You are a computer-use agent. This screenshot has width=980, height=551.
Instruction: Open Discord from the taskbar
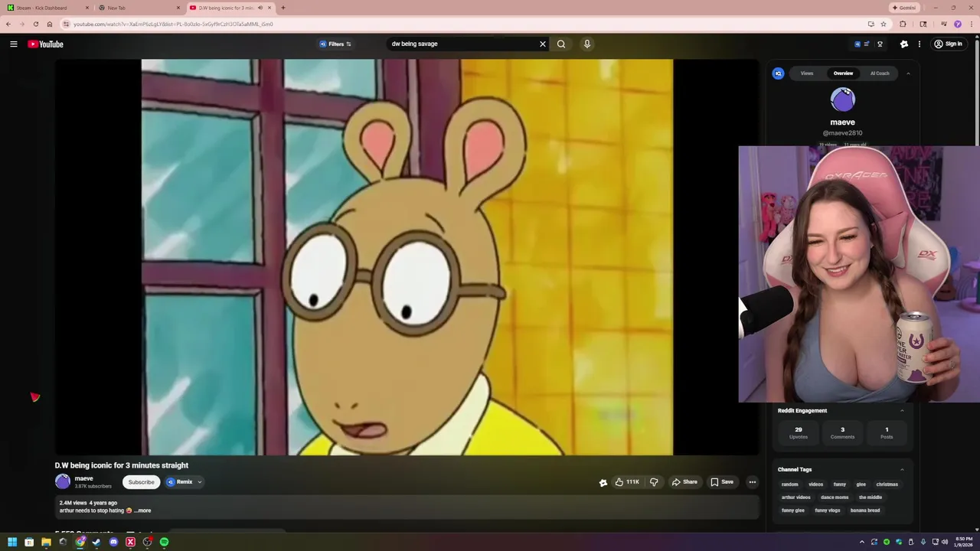[113, 542]
